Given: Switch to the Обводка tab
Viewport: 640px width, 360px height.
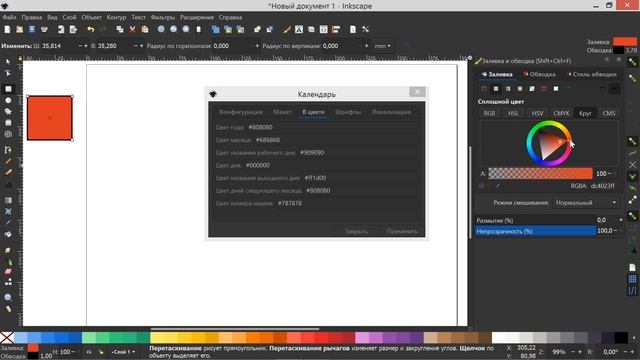Looking at the screenshot, I should coord(539,74).
